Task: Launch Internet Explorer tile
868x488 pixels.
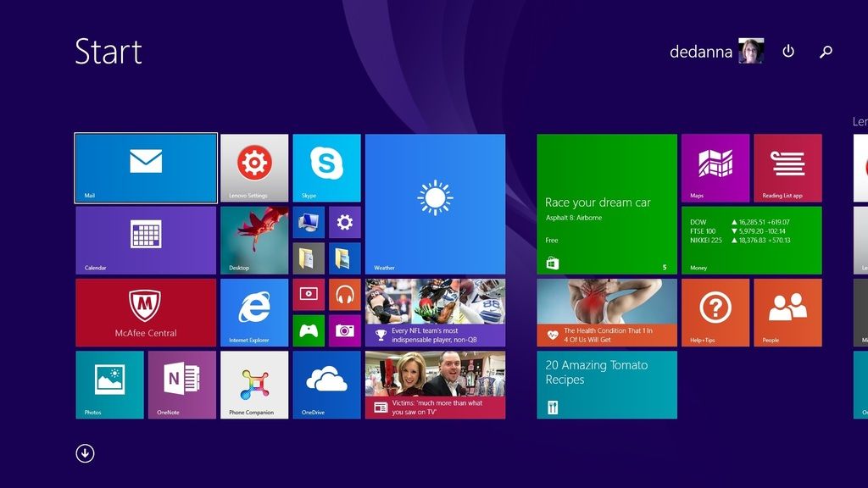Action: [254, 313]
